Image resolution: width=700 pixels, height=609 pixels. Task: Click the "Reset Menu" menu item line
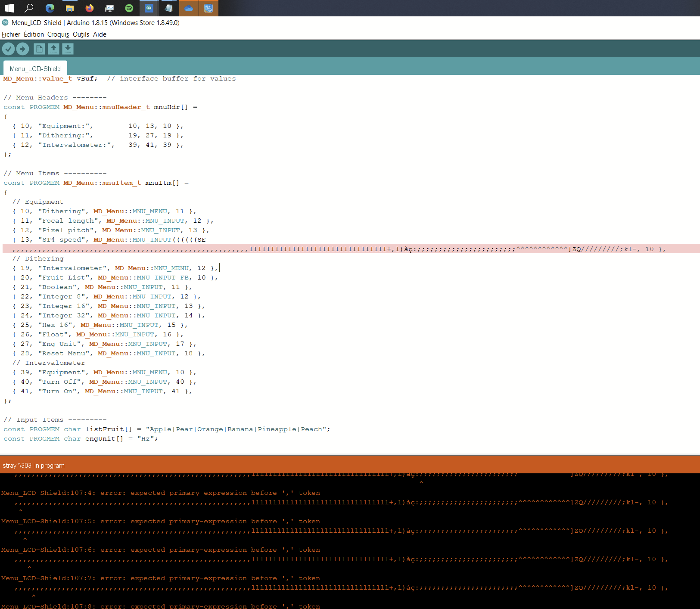coord(109,354)
